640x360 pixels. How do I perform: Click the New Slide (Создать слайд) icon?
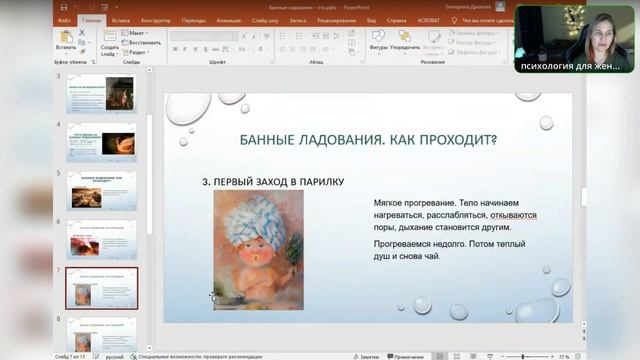tap(110, 37)
